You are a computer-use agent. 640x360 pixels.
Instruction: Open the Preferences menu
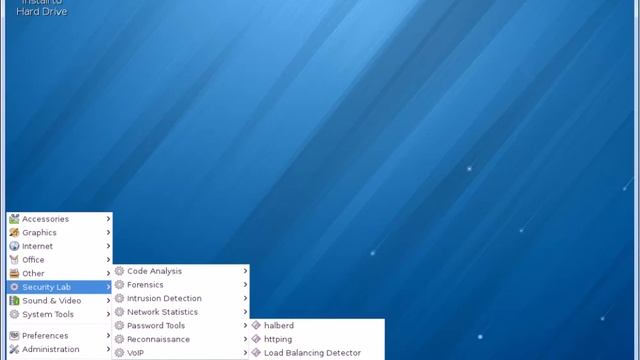click(x=60, y=336)
